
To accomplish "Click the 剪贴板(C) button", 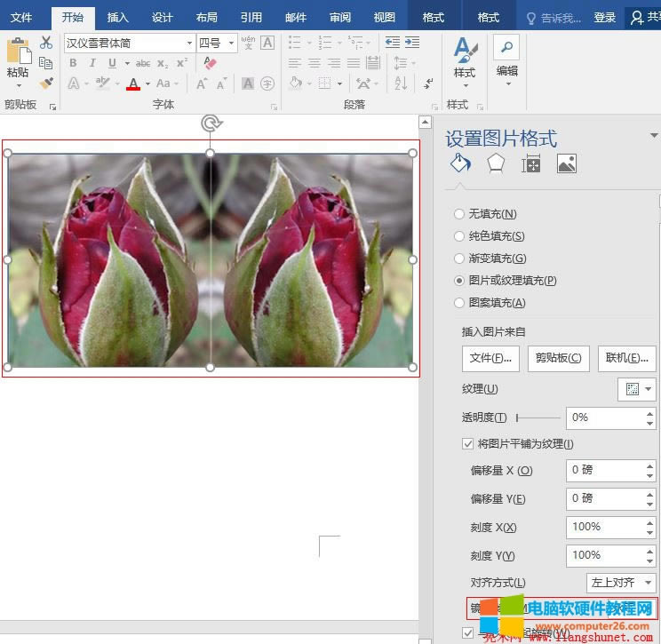I will point(558,358).
